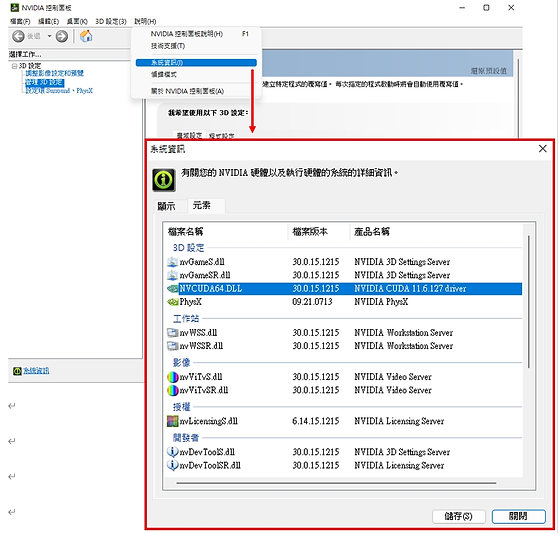The image size is (558, 533).
Task: Click the nvGameS.dll file icon
Action: (x=172, y=262)
